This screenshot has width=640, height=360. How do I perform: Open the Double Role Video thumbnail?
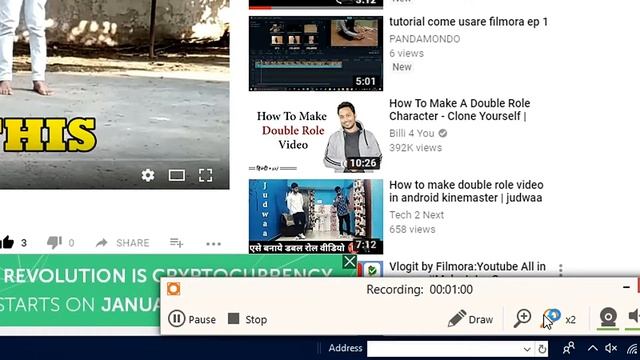pyautogui.click(x=316, y=135)
